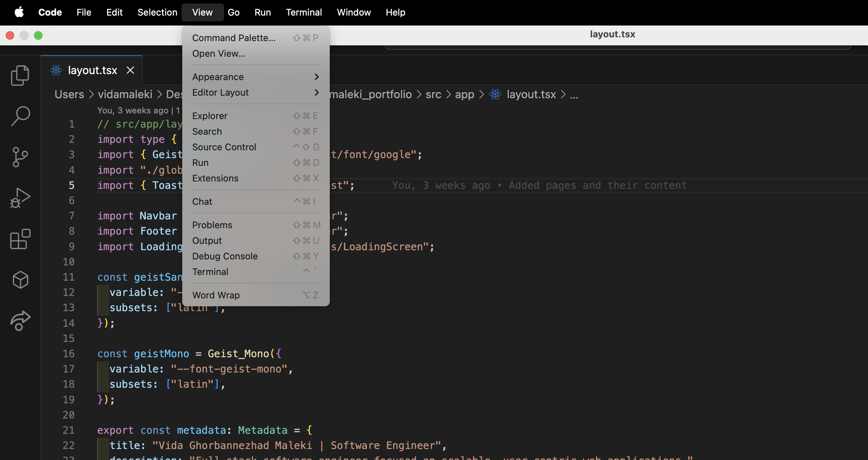Open the Explorer files icon in activity bar
The height and width of the screenshot is (460, 868).
coord(20,75)
